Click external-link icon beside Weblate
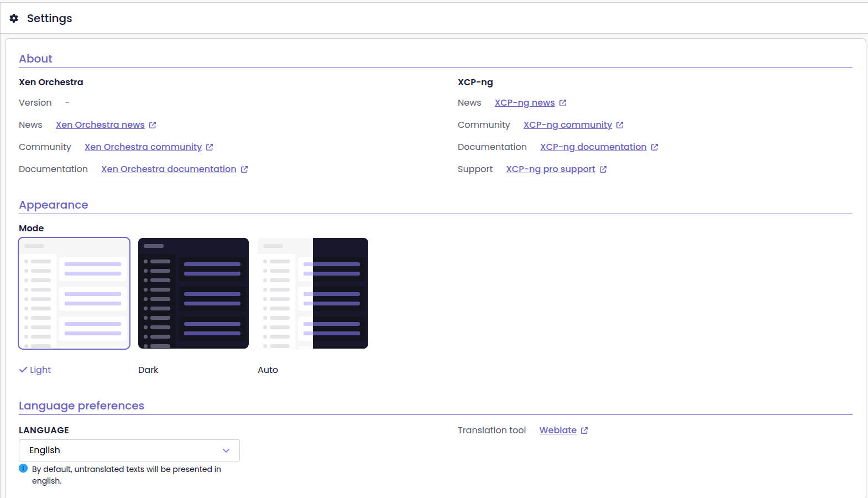The width and height of the screenshot is (868, 498). [x=584, y=430]
